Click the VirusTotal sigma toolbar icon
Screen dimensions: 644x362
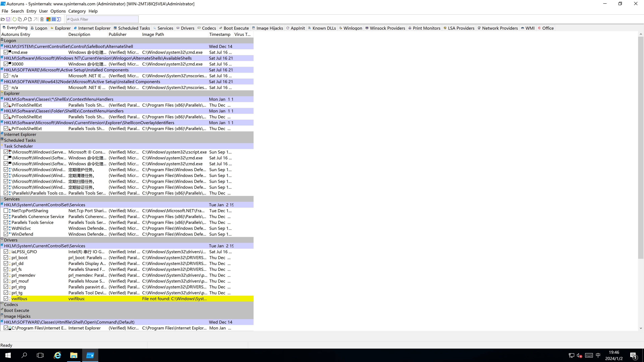click(59, 19)
